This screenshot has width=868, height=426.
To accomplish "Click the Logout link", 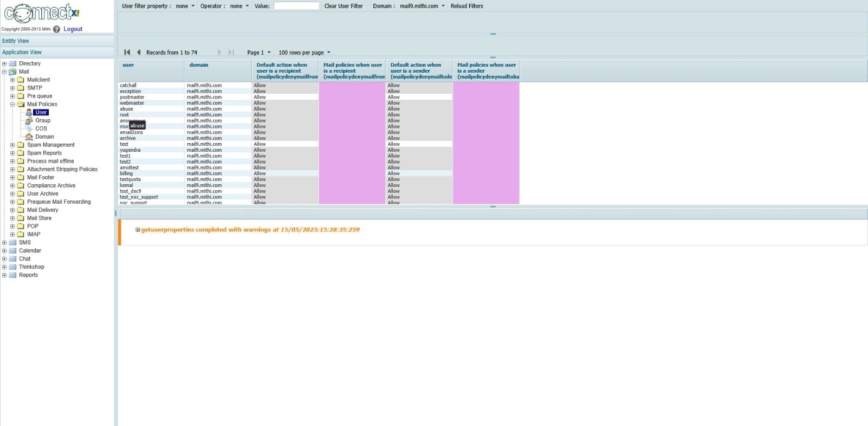I will (73, 29).
